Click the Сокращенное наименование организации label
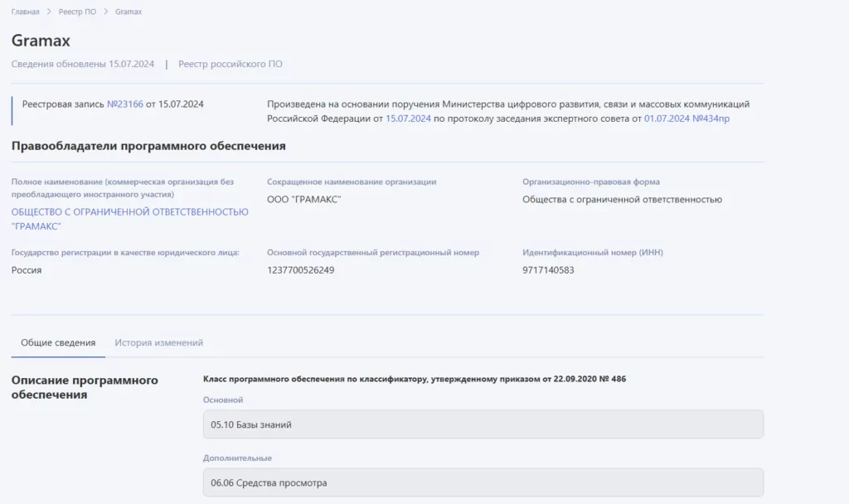Viewport: 849px width, 504px height. (x=352, y=182)
